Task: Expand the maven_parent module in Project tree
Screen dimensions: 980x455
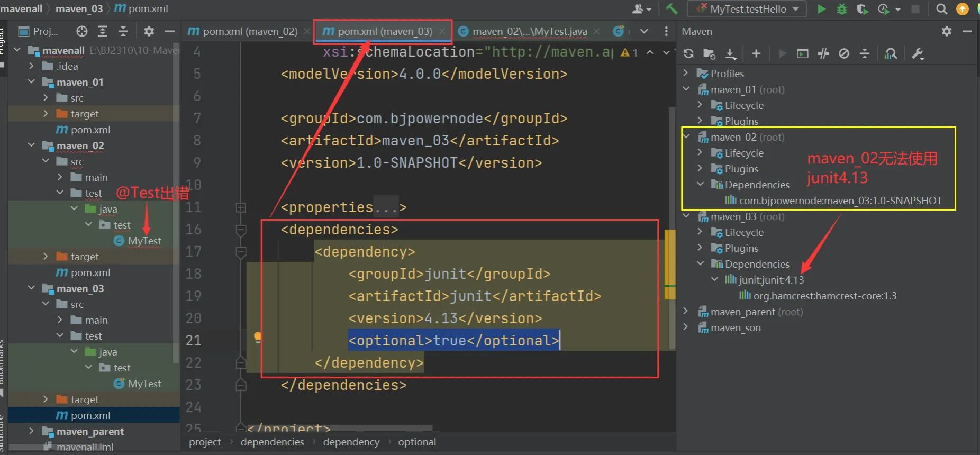Action: pos(31,431)
